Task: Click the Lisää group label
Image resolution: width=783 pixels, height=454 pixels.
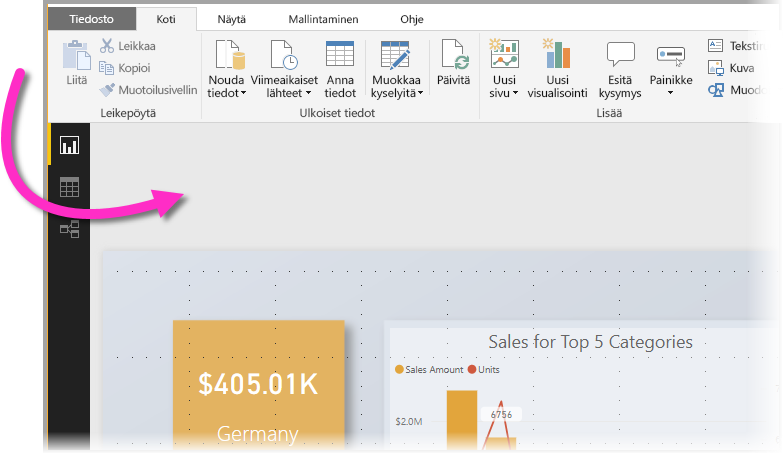Action: [609, 113]
